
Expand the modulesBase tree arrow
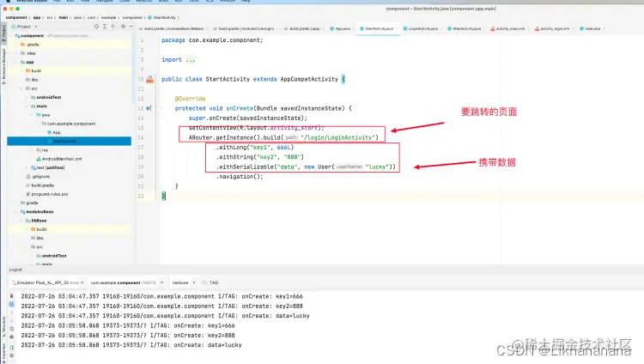(16, 211)
